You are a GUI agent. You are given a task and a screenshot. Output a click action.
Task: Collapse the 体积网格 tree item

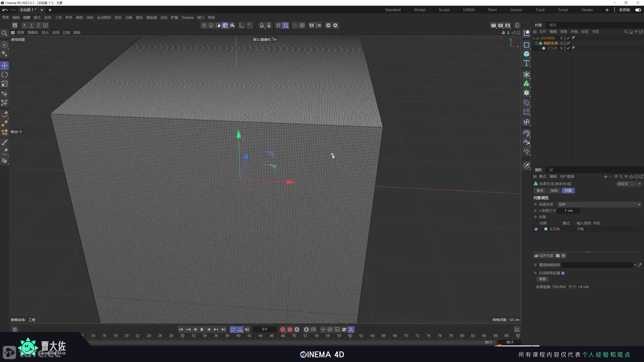point(534,38)
